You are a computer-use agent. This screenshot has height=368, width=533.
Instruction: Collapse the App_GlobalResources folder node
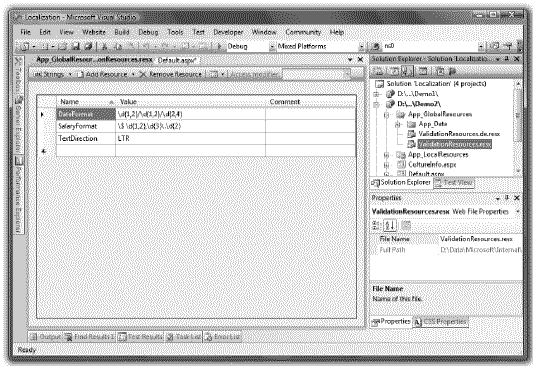coord(386,115)
